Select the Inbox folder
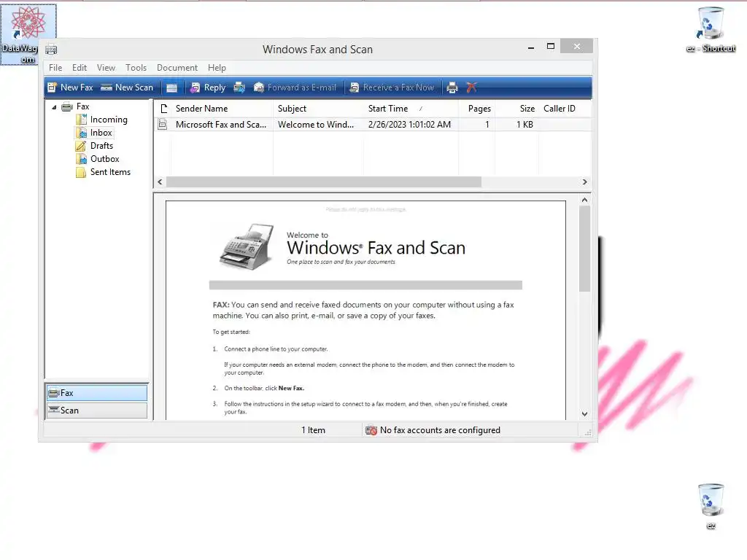 (101, 133)
